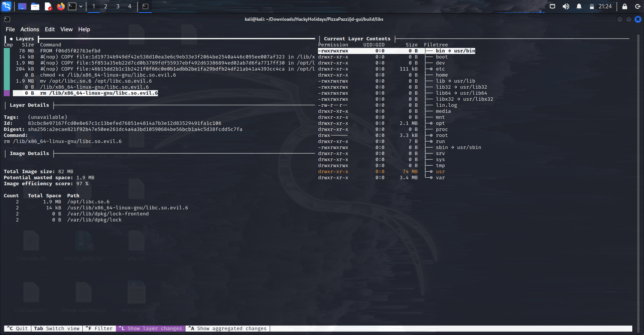
Task: Select the bin → usr/bin entry
Action: pos(455,51)
